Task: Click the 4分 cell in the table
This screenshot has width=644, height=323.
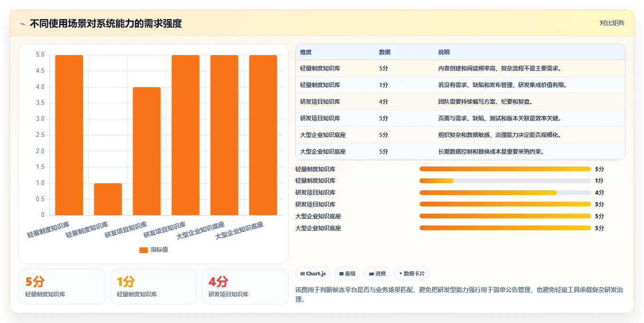Action: tap(383, 101)
